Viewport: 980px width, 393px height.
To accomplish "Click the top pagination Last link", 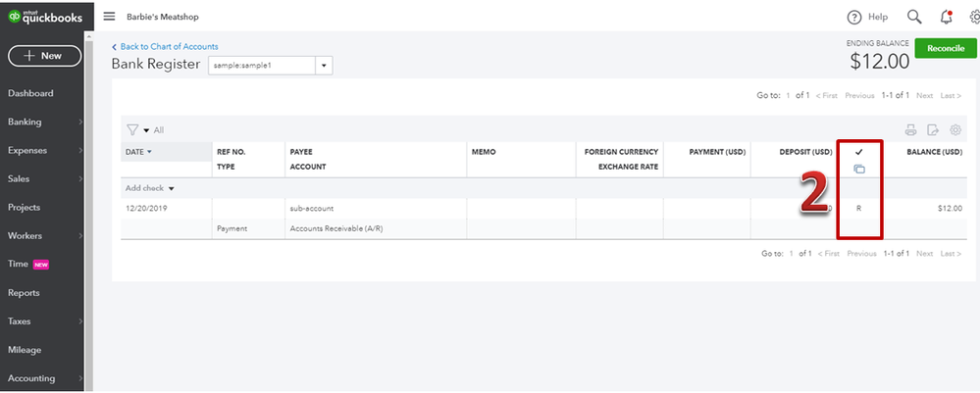I will 951,96.
